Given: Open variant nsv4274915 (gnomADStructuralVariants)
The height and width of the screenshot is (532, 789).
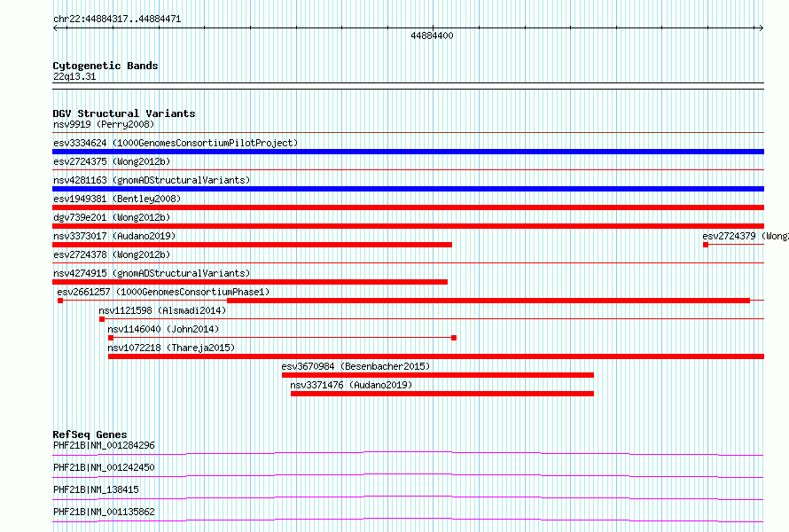Looking at the screenshot, I should coord(152,273).
